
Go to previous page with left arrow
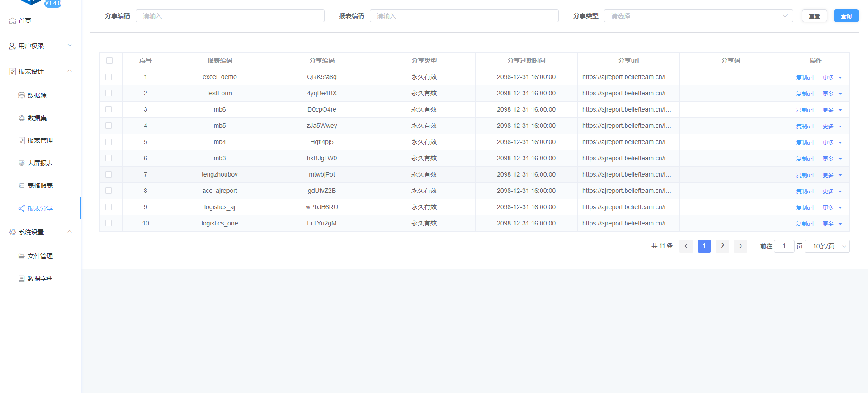(686, 246)
